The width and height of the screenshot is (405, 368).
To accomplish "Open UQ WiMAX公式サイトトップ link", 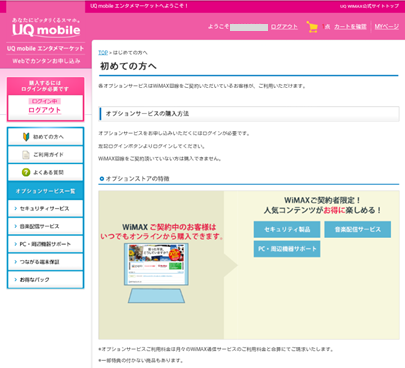I will (x=369, y=6).
